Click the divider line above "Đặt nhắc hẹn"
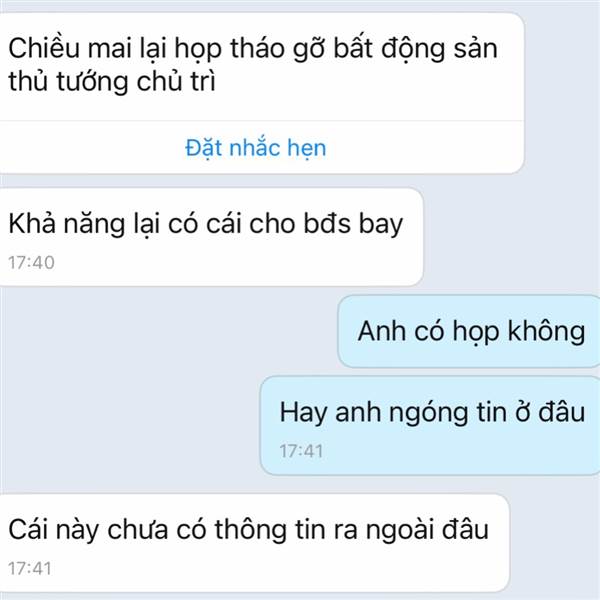 tap(262, 121)
